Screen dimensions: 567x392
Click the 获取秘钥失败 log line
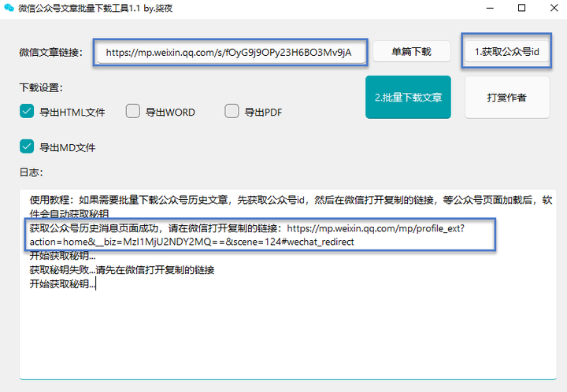[122, 270]
